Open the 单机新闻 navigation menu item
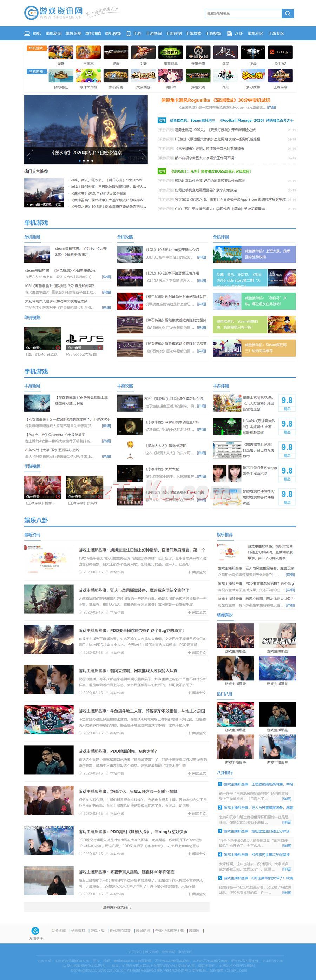316x980 pixels. [53, 33]
